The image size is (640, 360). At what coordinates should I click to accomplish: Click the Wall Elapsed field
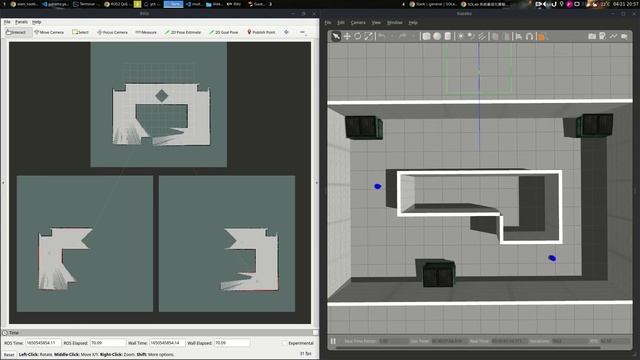(231, 343)
